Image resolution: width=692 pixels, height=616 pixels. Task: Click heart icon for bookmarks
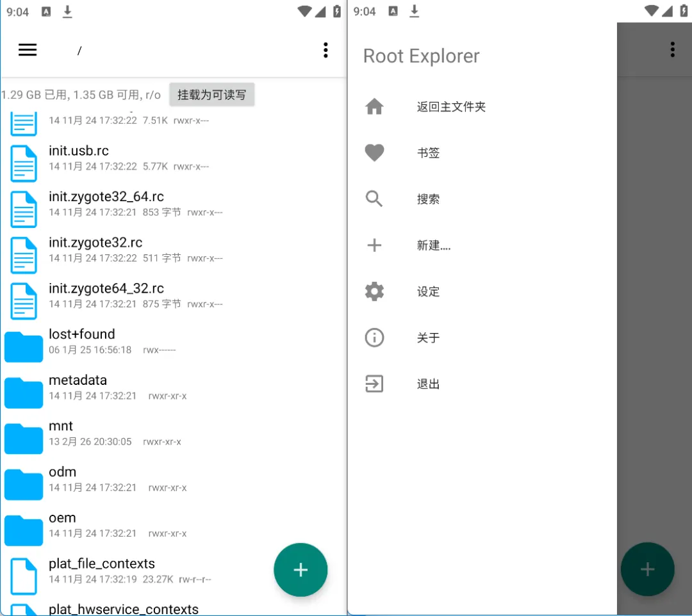click(374, 152)
